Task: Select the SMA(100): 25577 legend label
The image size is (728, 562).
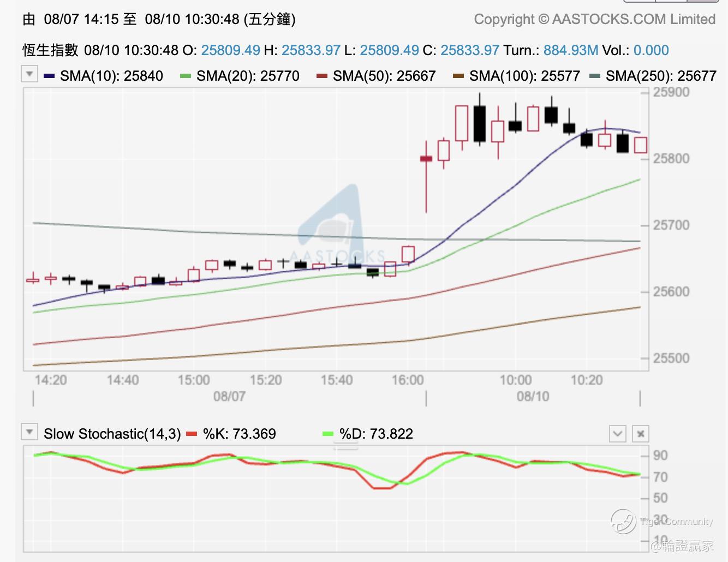Action: (x=524, y=76)
